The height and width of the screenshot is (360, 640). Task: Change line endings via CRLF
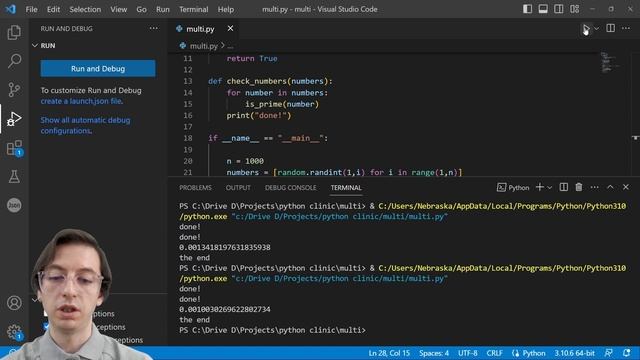[494, 353]
